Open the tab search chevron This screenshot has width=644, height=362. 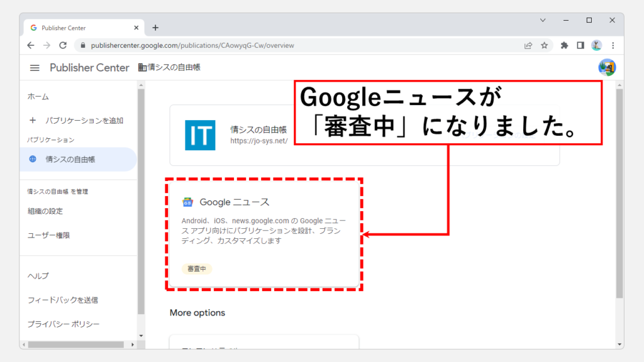[x=543, y=20]
